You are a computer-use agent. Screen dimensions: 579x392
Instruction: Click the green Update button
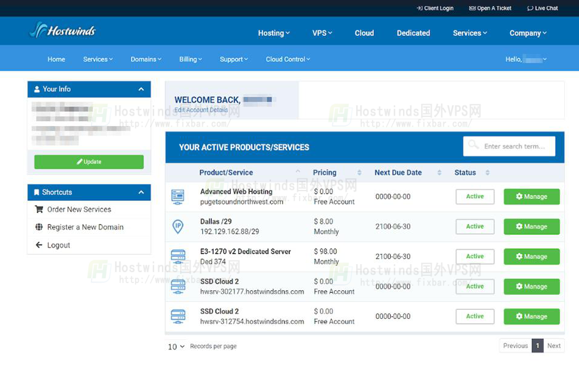click(89, 162)
